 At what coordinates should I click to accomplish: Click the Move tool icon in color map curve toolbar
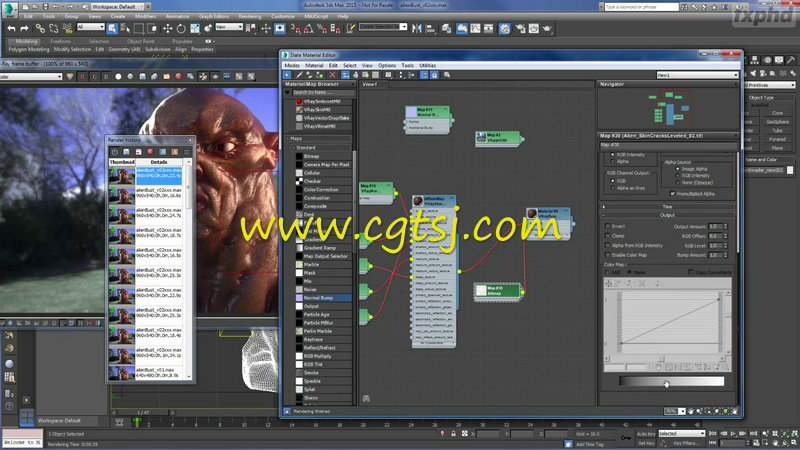point(609,283)
